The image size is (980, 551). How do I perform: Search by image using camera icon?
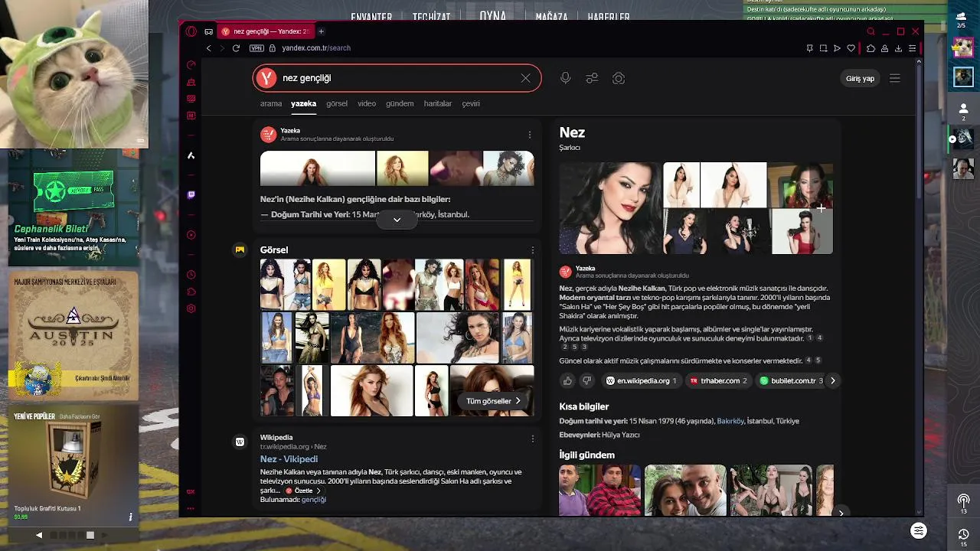click(x=619, y=78)
